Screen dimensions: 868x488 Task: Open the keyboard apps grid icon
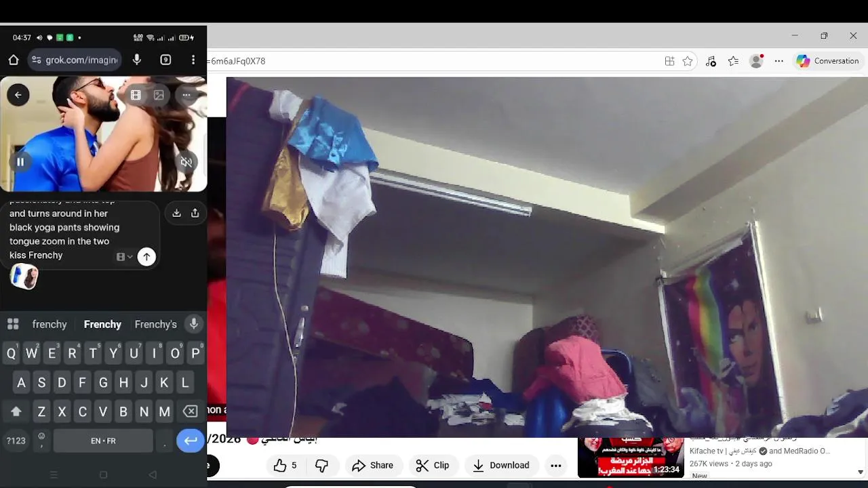click(x=13, y=324)
